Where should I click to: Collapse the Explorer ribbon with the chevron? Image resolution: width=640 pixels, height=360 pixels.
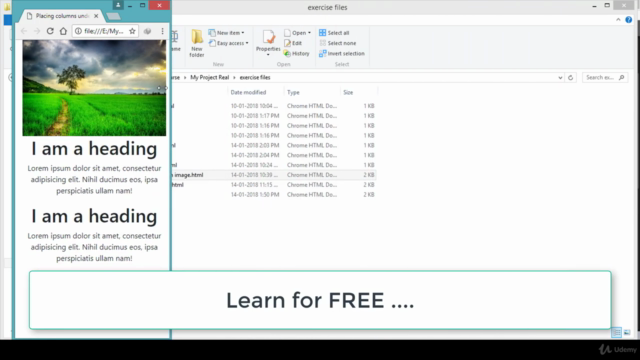pos(618,20)
